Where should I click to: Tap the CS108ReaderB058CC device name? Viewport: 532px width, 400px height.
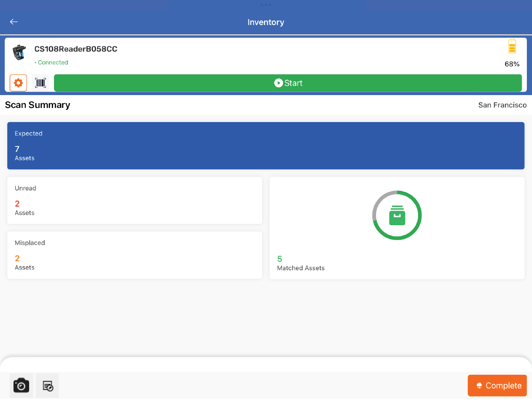76,49
